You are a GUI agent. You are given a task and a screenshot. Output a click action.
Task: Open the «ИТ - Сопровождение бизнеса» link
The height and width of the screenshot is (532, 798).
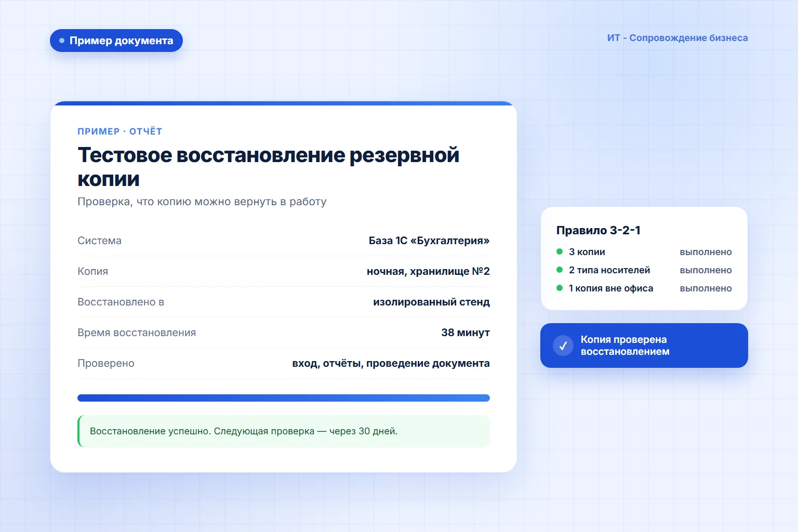(x=677, y=38)
